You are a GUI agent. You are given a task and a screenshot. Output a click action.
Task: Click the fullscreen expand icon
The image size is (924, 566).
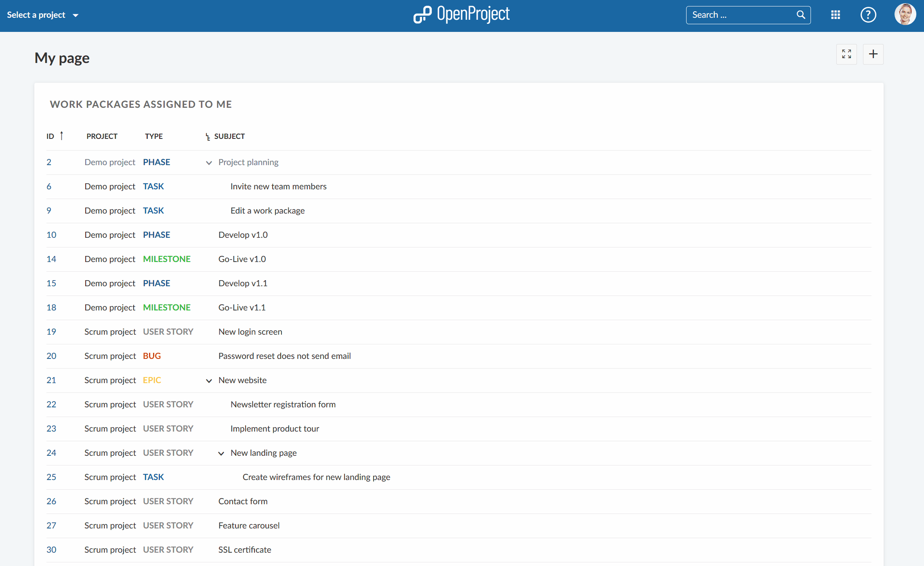coord(847,54)
